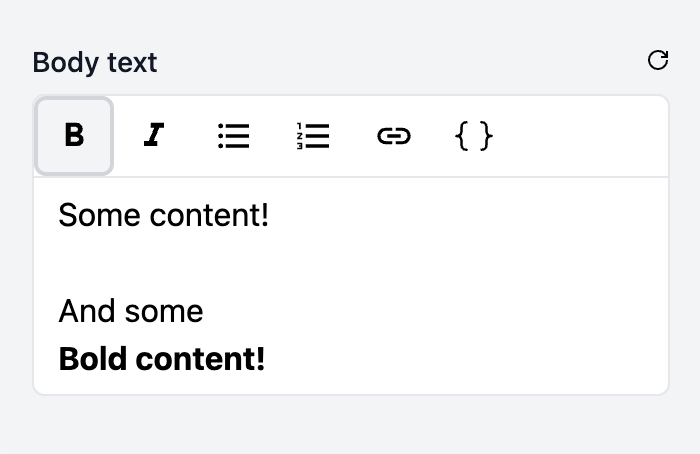Click the word 'content!' in the first line
The width and height of the screenshot is (700, 454).
tap(209, 215)
